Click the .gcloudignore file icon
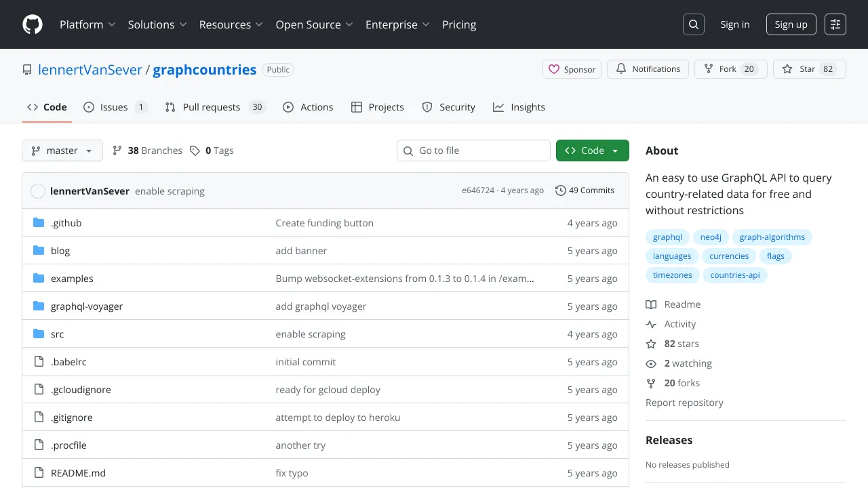Image resolution: width=868 pixels, height=488 pixels. point(39,390)
